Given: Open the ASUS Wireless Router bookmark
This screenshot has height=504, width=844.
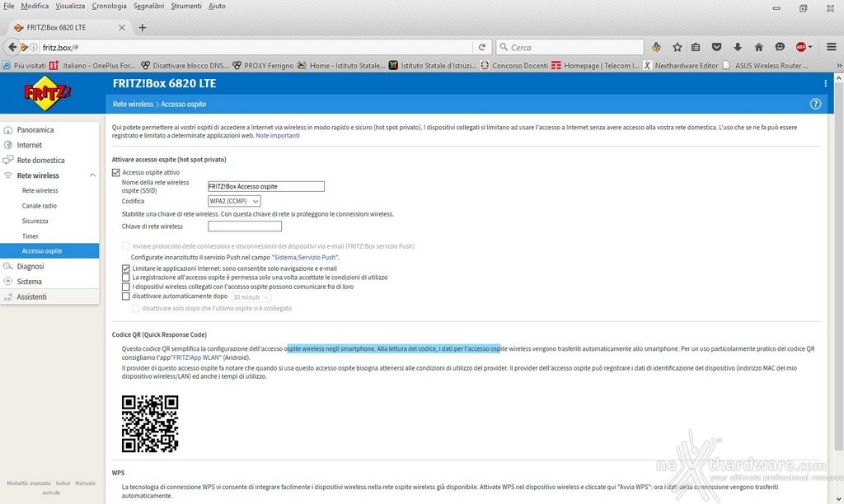Looking at the screenshot, I should 765,66.
